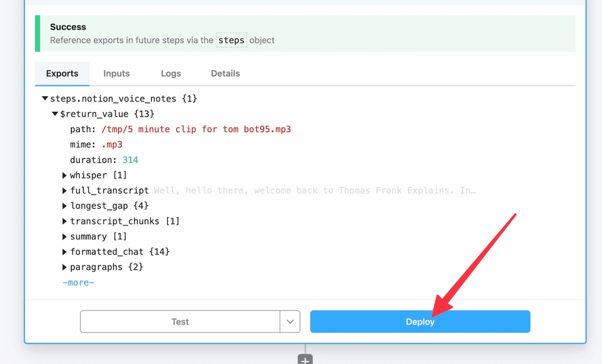Expand the paragraphs node
The width and height of the screenshot is (602, 364).
(x=65, y=267)
